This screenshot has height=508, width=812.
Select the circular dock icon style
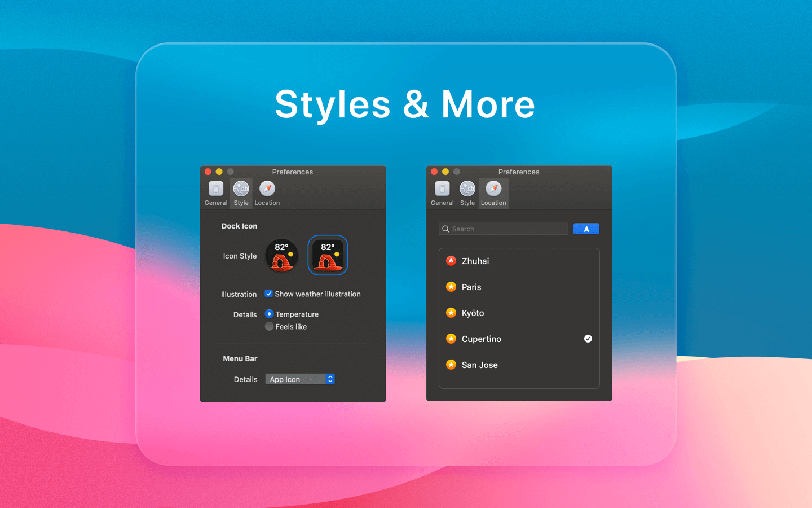click(281, 255)
